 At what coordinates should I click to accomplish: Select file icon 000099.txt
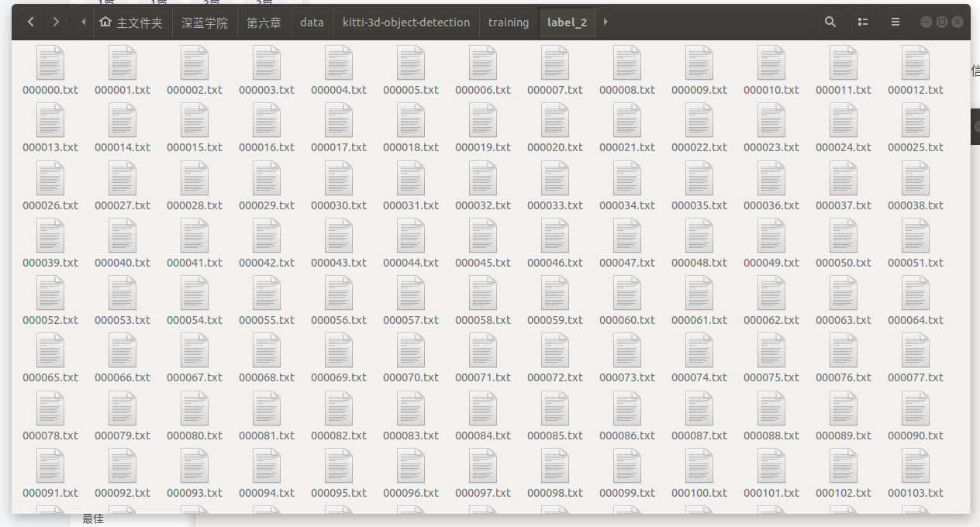coord(627,466)
